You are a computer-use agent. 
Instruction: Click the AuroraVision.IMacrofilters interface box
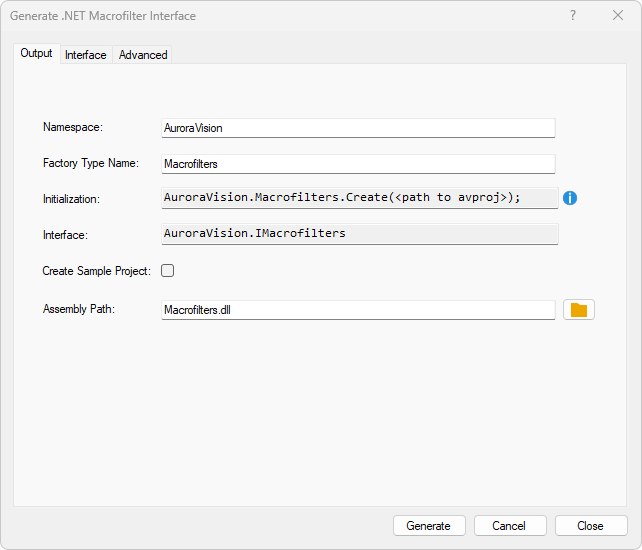(359, 234)
